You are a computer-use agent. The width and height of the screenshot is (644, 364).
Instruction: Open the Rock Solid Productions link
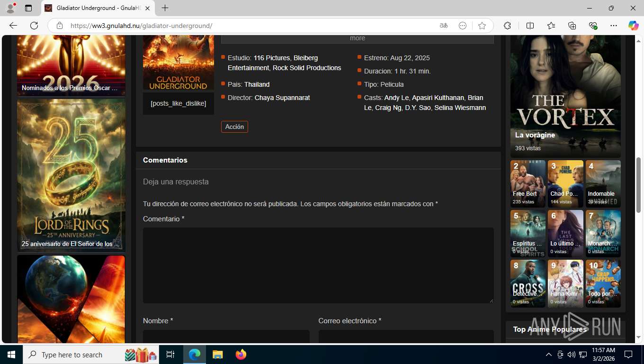(307, 68)
